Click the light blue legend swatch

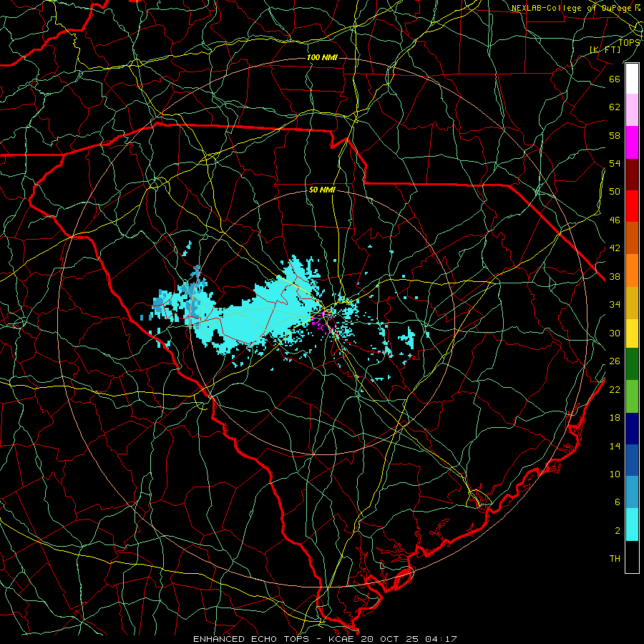click(x=632, y=492)
